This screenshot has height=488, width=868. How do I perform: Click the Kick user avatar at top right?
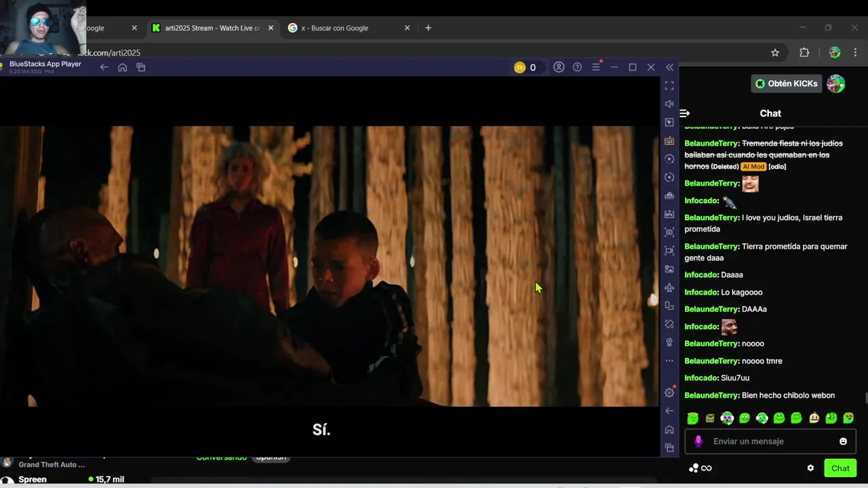pos(836,83)
